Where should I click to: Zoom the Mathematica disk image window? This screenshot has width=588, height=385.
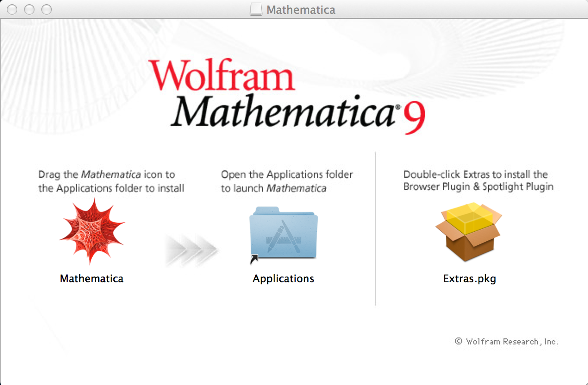click(47, 9)
